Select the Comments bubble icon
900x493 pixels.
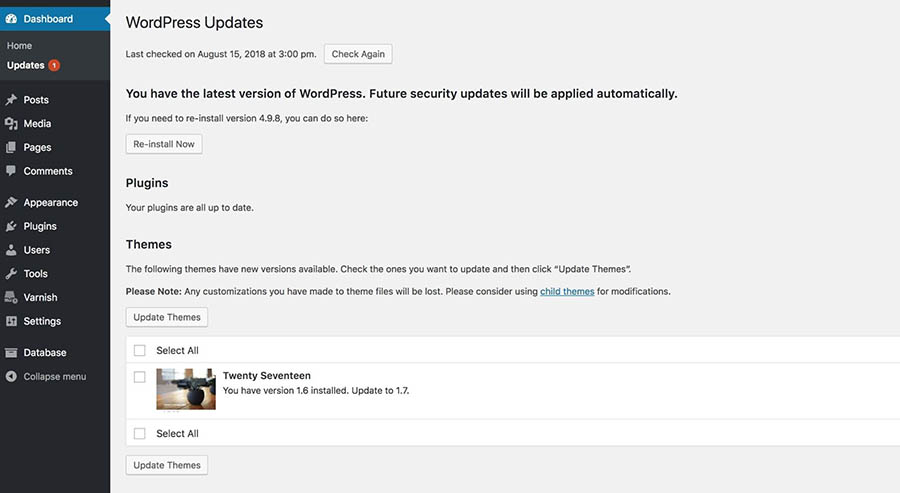coord(11,170)
